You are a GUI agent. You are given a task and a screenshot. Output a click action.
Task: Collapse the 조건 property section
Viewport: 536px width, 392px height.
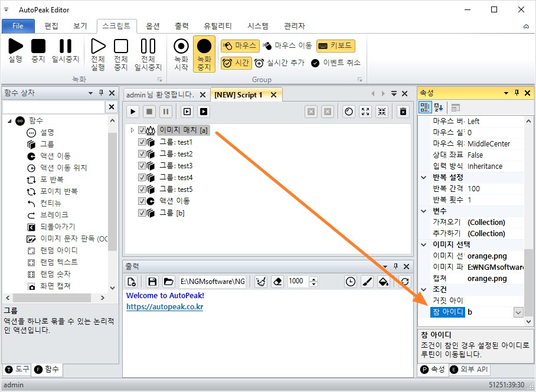point(424,289)
